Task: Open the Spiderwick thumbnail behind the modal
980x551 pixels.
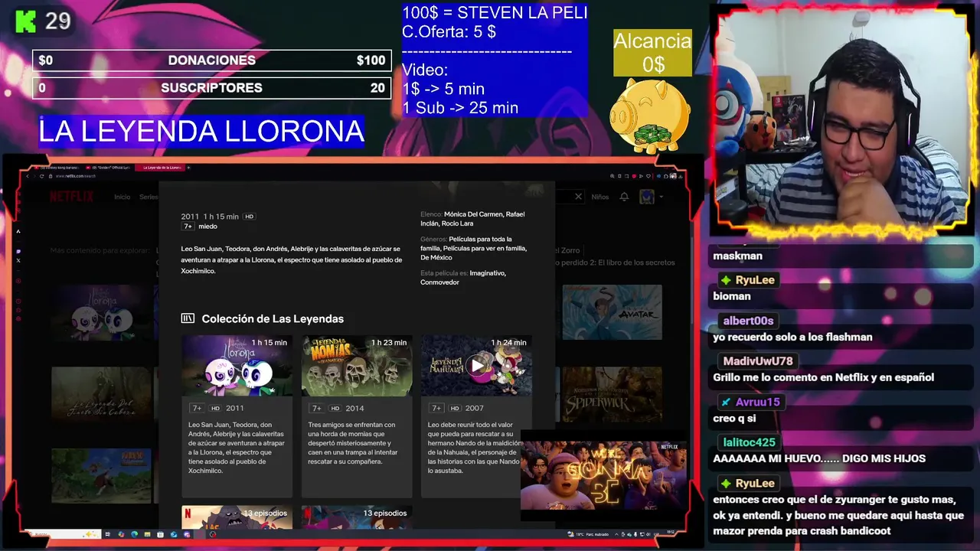Action: 612,394
